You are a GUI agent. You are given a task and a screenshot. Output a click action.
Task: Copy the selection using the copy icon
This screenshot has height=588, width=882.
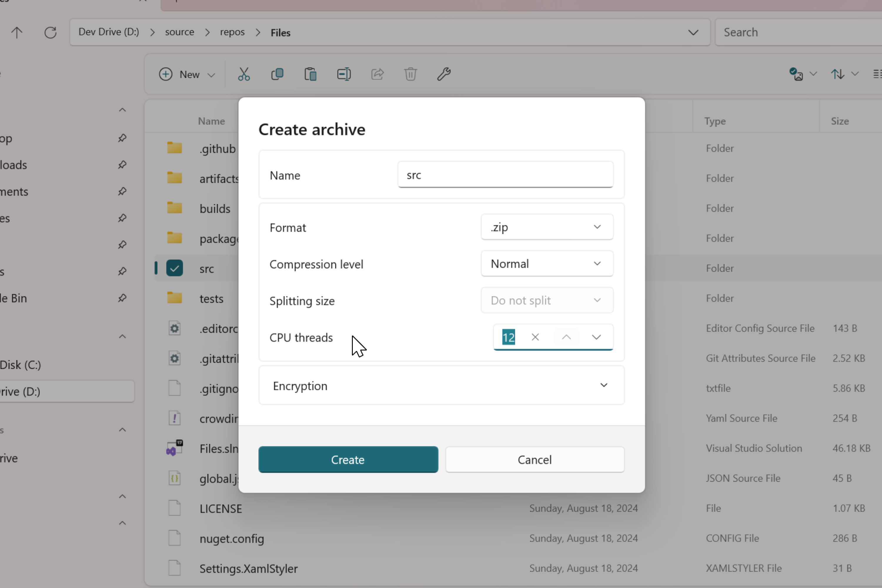277,74
